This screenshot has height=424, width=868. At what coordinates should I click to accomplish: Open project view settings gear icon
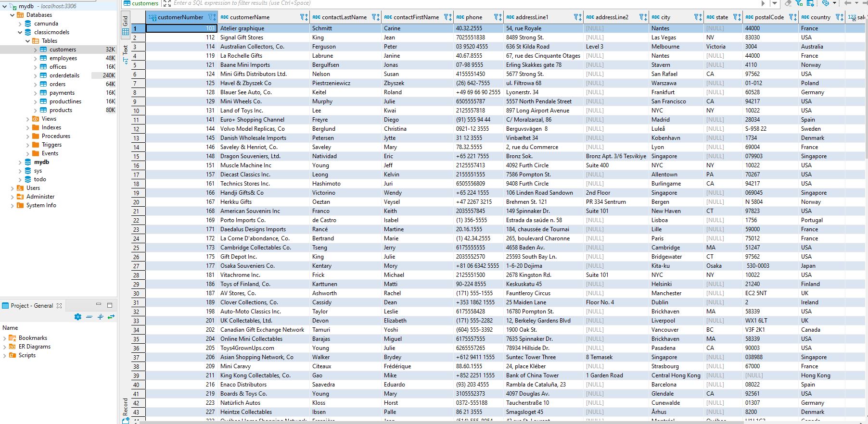(x=78, y=317)
